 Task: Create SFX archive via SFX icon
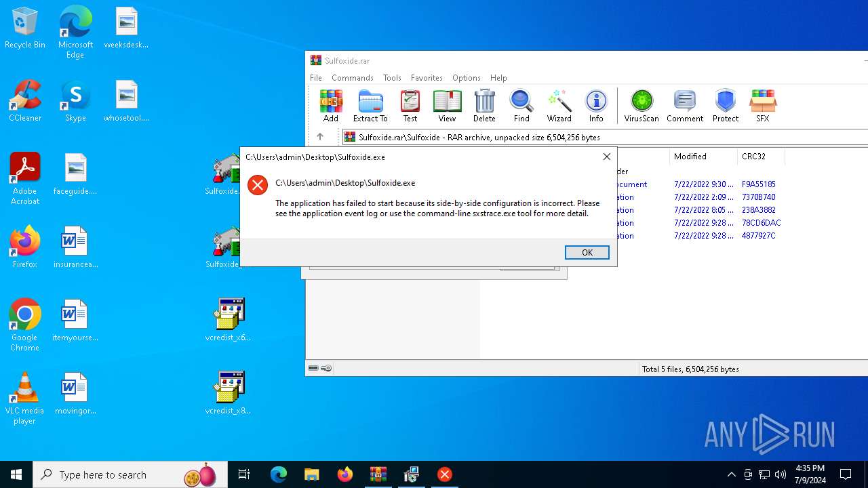click(x=763, y=106)
